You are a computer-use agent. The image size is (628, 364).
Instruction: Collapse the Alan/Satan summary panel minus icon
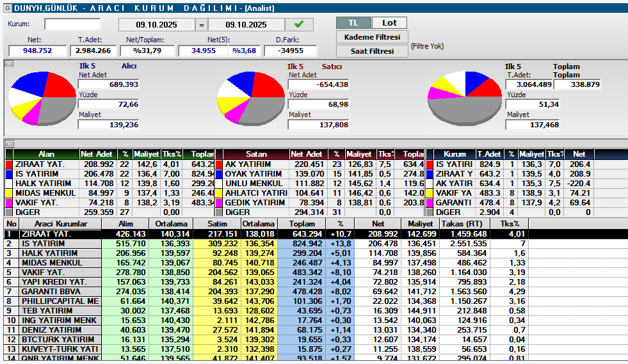9,144
